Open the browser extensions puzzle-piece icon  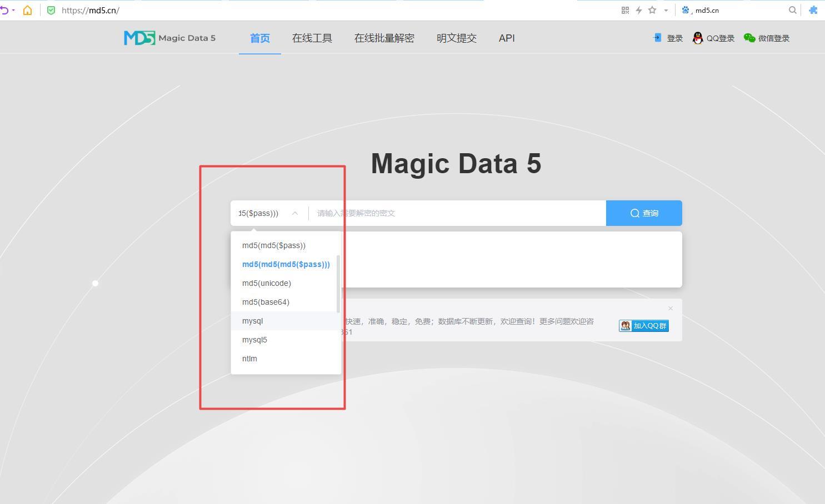tap(813, 10)
